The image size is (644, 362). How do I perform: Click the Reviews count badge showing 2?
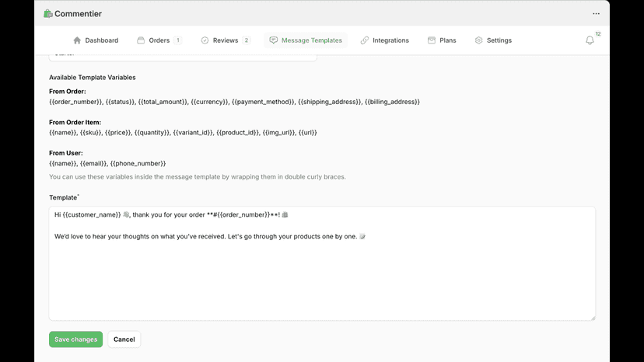247,40
